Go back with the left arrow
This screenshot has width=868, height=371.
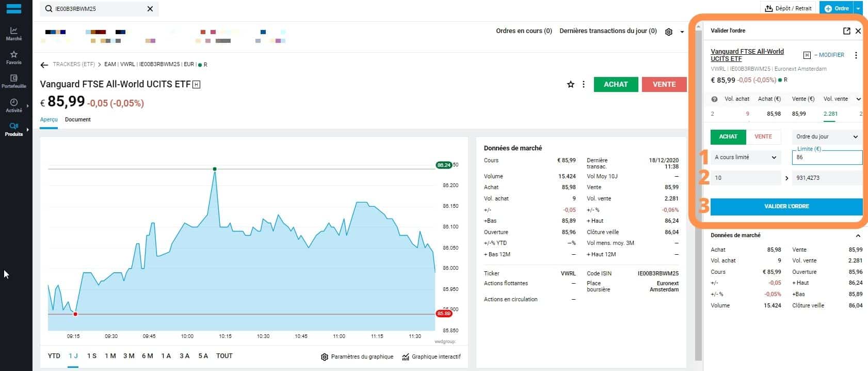point(44,65)
